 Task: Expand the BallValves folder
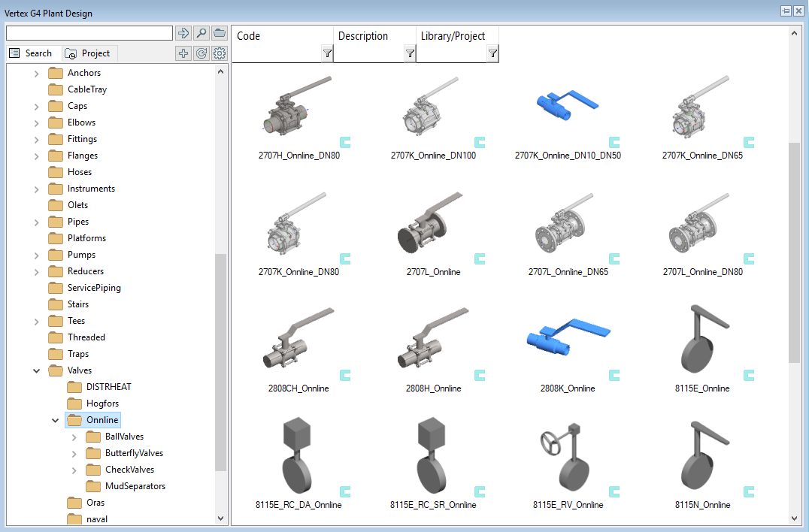coord(74,437)
